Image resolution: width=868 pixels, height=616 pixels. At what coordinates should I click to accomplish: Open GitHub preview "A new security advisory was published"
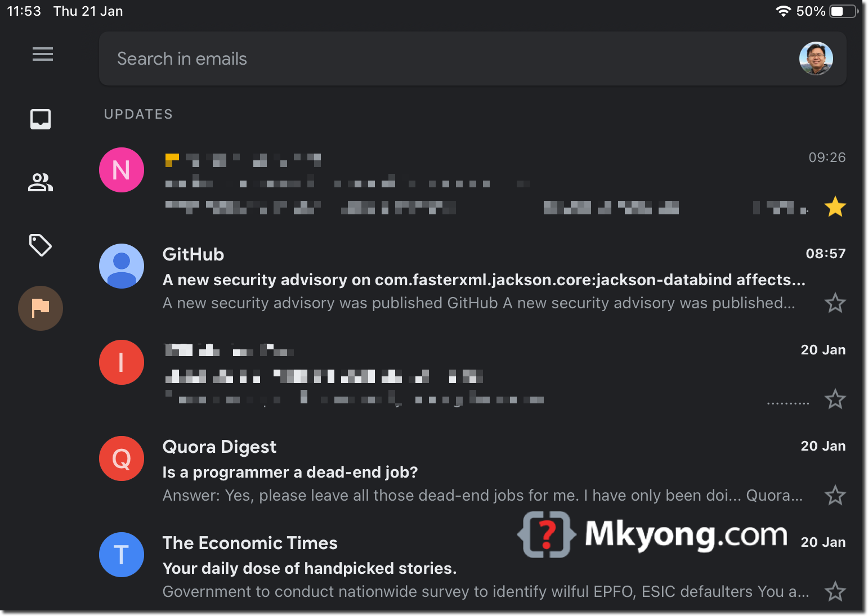point(479,303)
